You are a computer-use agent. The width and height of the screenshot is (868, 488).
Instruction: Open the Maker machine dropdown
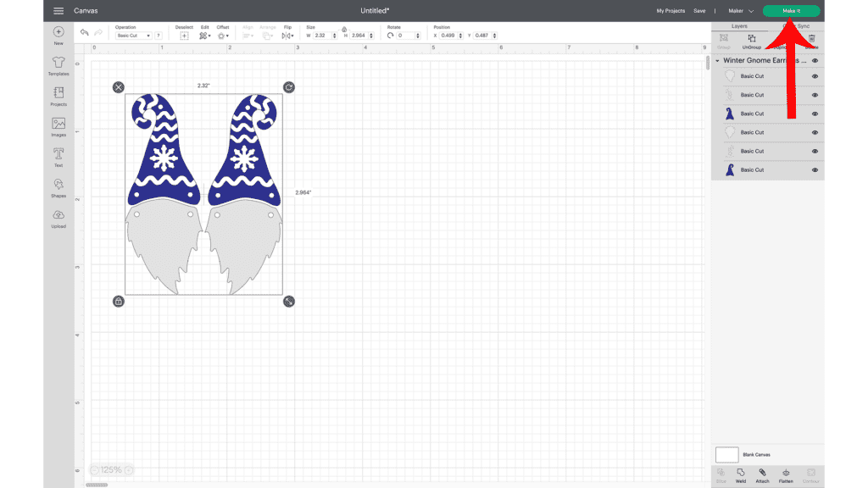click(741, 11)
